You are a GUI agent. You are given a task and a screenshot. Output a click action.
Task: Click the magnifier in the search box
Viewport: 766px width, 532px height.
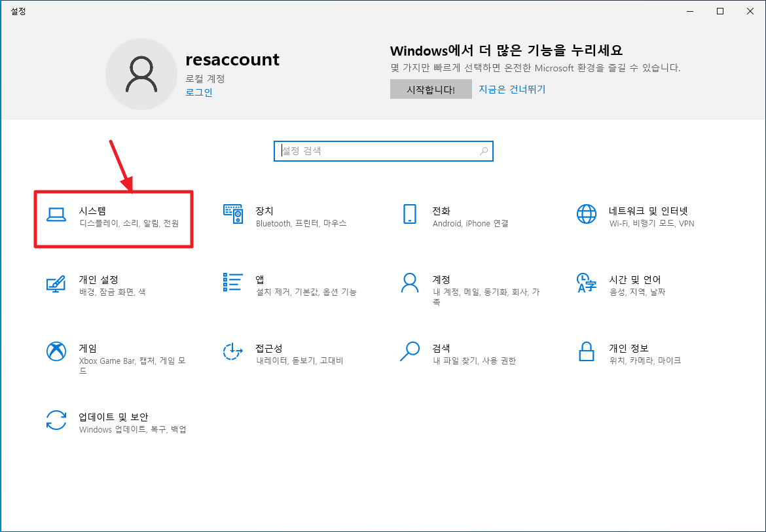click(484, 151)
